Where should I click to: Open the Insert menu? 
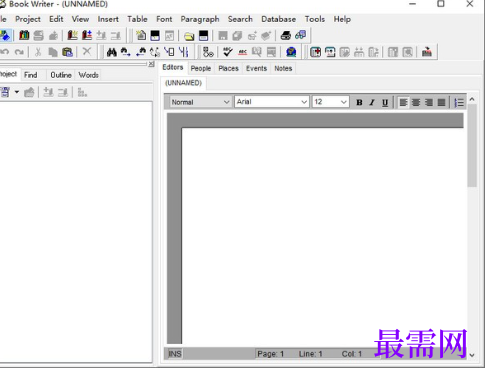pos(108,19)
